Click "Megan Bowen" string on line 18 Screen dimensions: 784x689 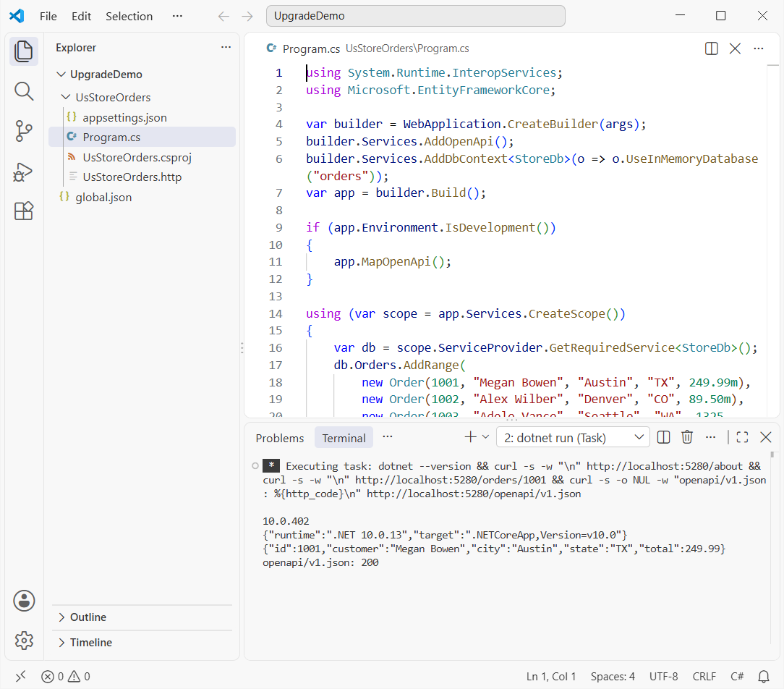(x=518, y=382)
